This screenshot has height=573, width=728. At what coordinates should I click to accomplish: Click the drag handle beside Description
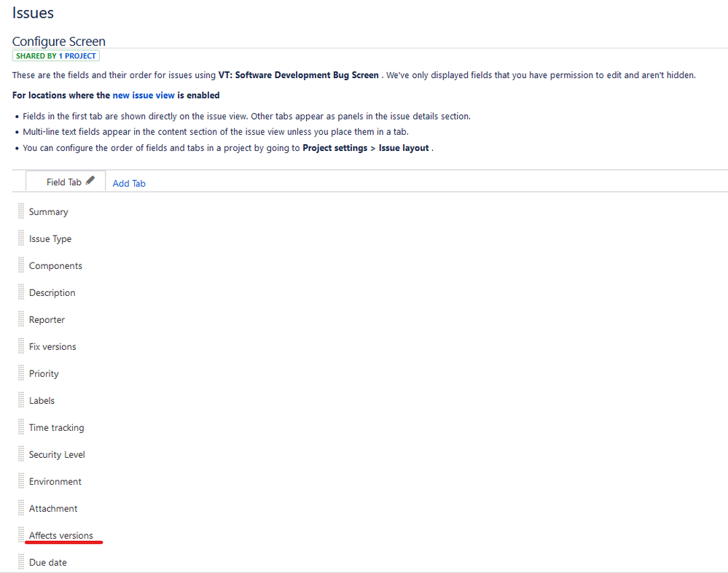coord(21,292)
